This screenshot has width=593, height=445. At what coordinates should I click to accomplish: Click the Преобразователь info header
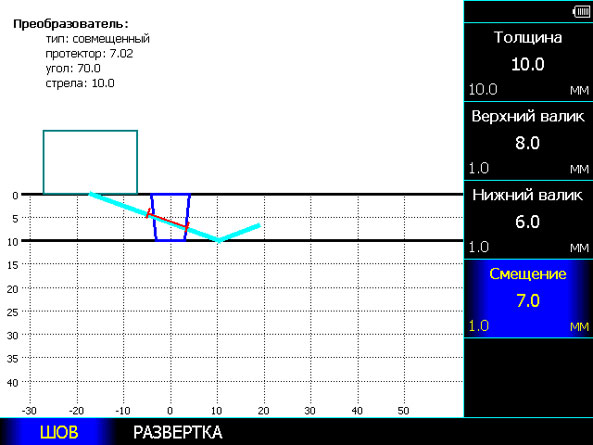click(71, 24)
